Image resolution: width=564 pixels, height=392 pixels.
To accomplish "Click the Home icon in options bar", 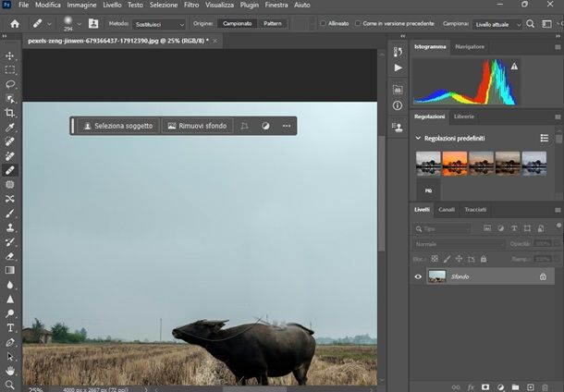I will point(14,23).
